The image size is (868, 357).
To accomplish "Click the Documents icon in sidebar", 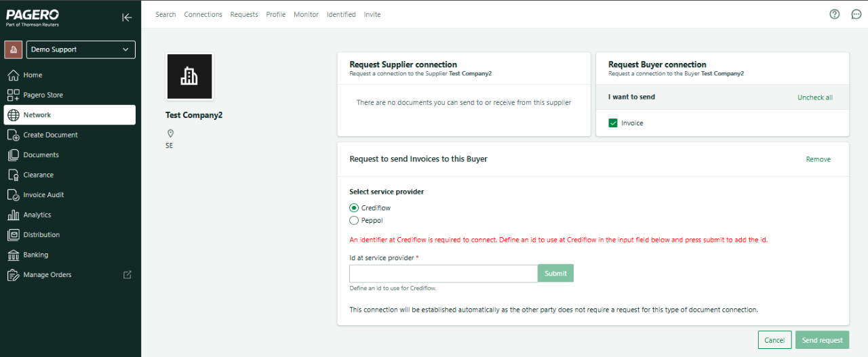I will coord(13,155).
